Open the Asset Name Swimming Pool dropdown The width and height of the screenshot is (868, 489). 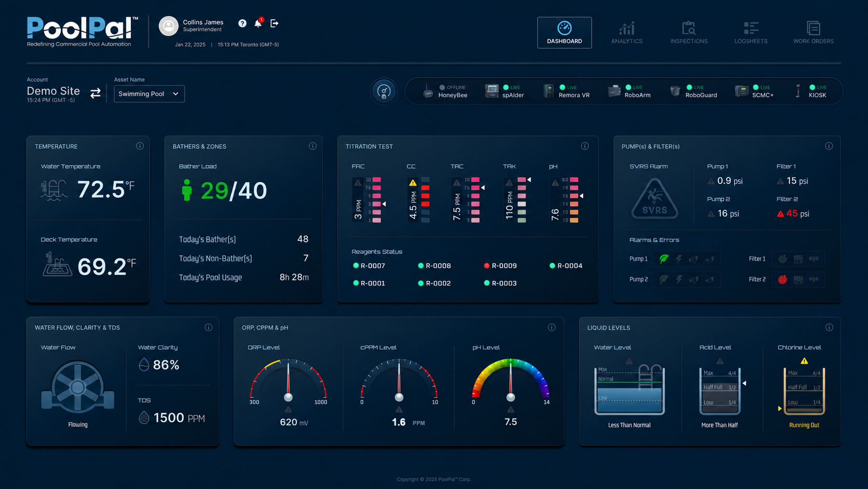point(149,94)
